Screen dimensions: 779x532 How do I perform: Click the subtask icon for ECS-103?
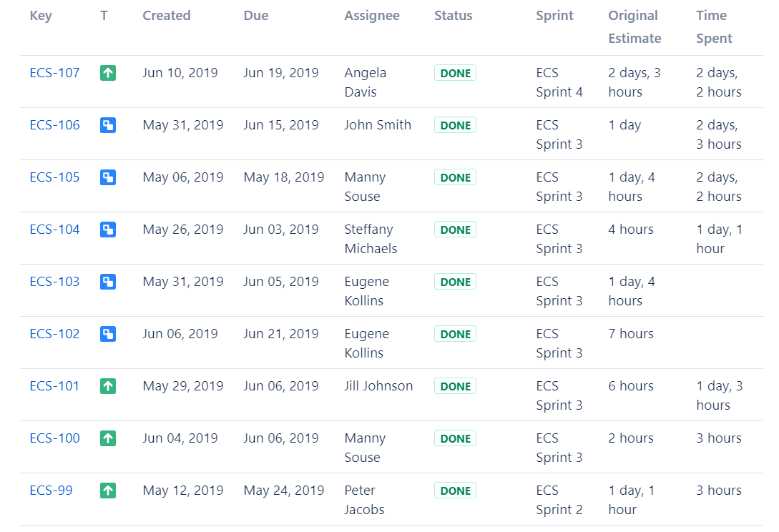(108, 282)
